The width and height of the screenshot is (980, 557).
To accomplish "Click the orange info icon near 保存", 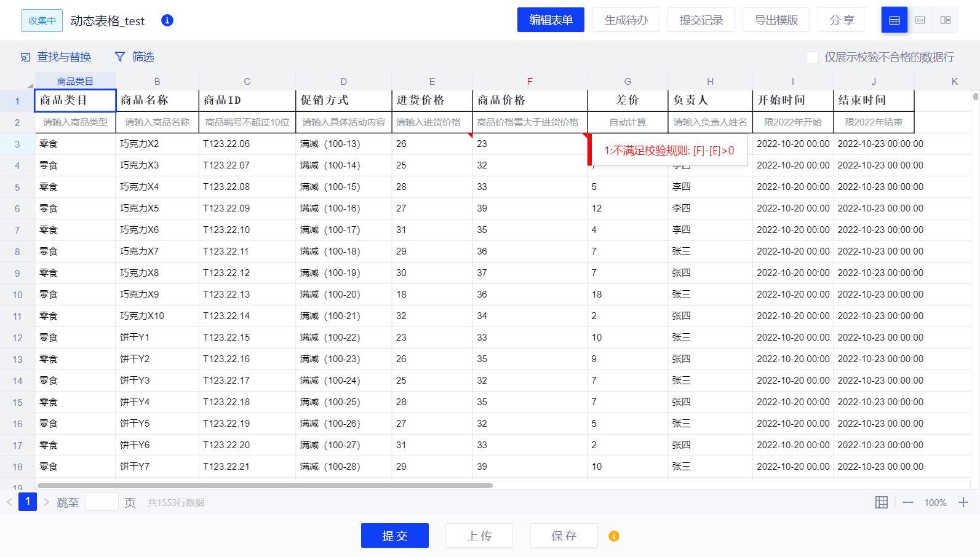I will click(613, 536).
